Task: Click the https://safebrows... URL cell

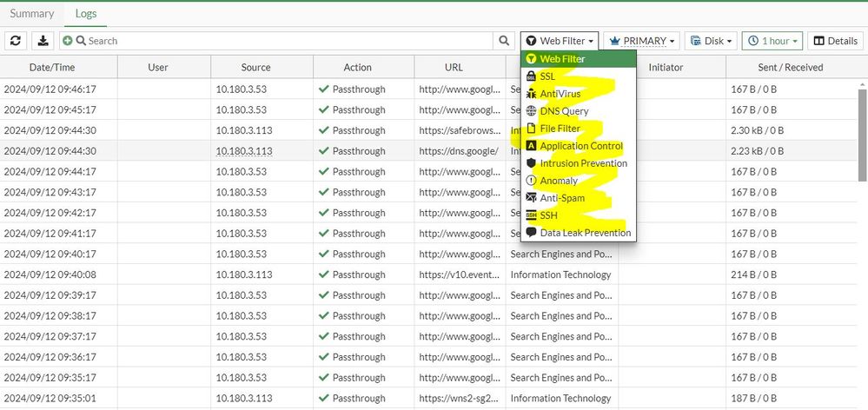Action: 460,130
